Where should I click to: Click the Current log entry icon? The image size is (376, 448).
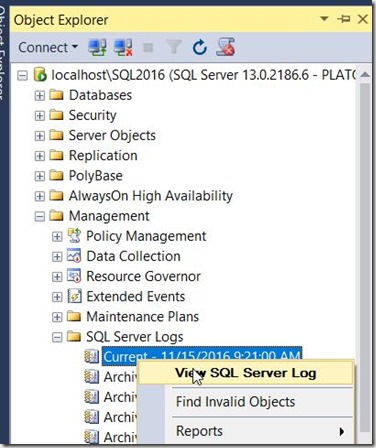point(91,356)
